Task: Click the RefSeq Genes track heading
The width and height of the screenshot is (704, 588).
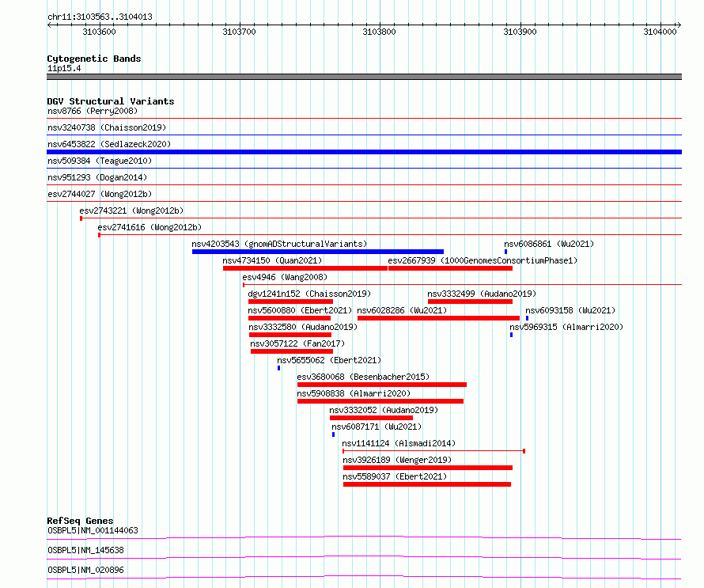Action: point(80,521)
